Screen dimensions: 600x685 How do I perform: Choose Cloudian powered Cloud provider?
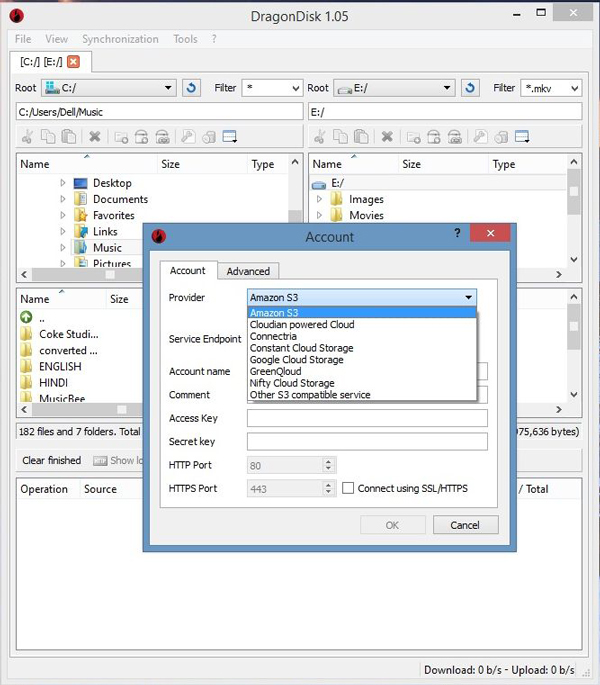[362, 325]
